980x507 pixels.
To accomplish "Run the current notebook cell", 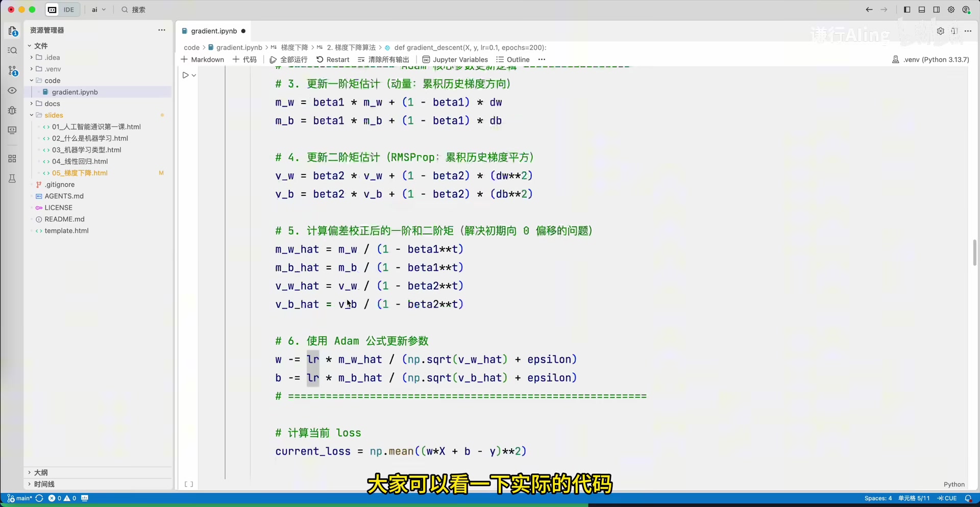I will (185, 75).
